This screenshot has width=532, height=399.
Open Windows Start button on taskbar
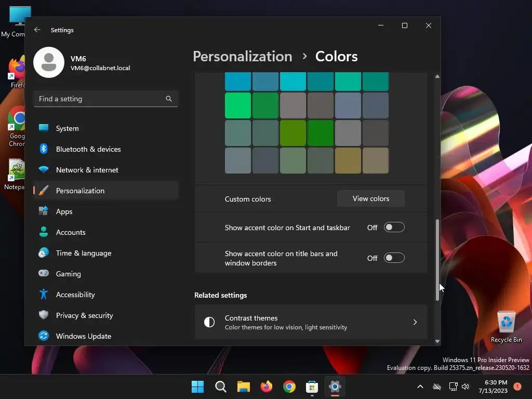coord(197,387)
